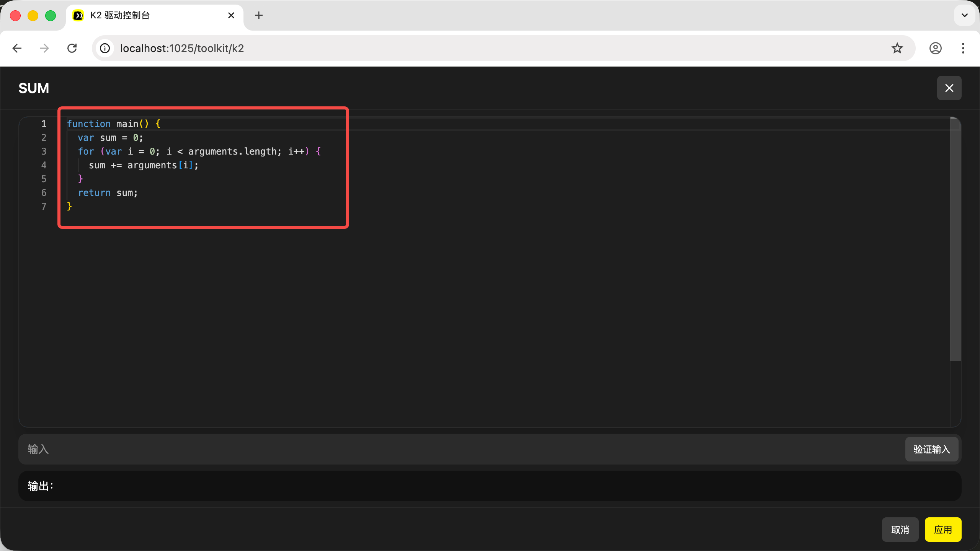This screenshot has height=551, width=980.
Task: Click the 验证输入 button
Action: [x=931, y=449]
